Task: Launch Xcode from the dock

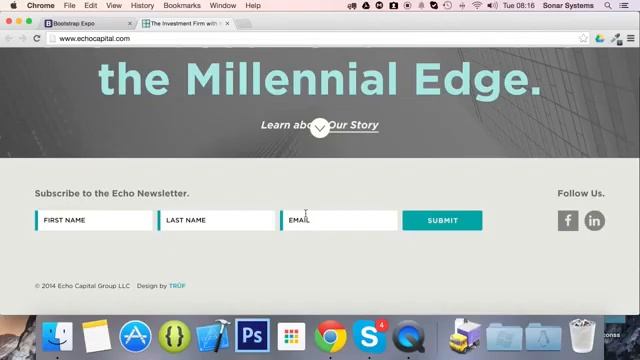Action: 213,336
